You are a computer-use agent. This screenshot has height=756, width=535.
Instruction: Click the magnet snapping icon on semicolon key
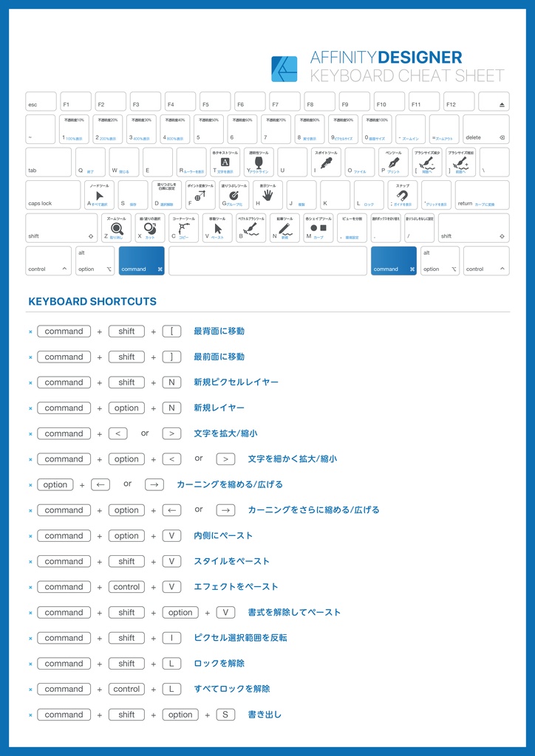402,195
